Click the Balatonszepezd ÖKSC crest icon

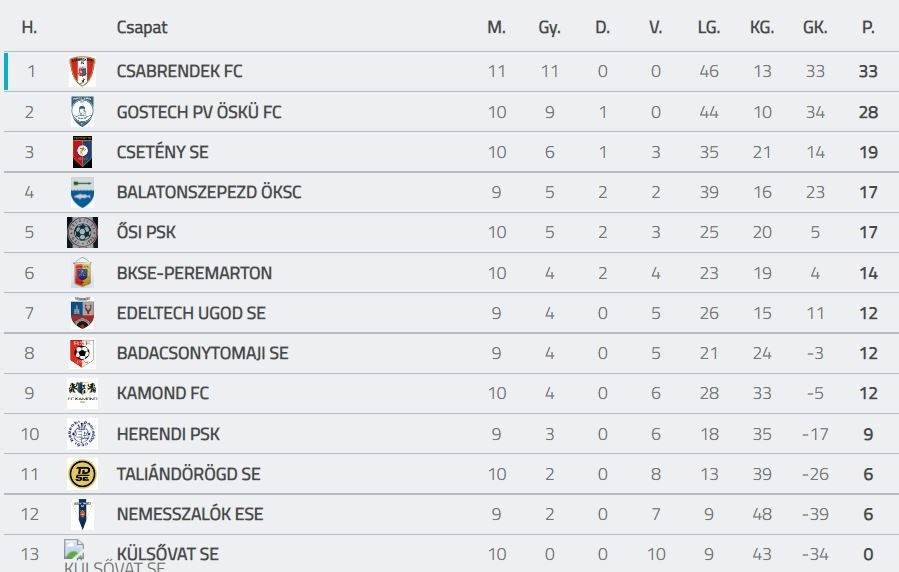pyautogui.click(x=82, y=192)
